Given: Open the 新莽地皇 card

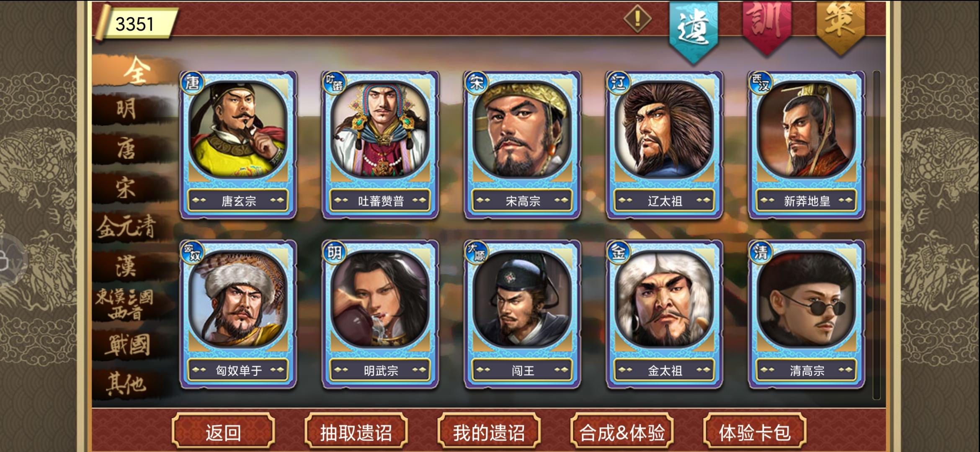Looking at the screenshot, I should point(807,145).
